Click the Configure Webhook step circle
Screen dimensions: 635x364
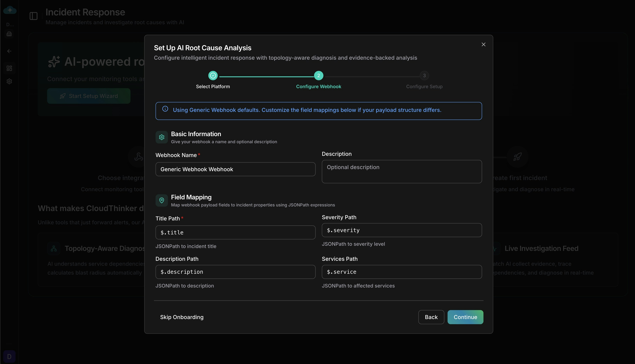(319, 75)
